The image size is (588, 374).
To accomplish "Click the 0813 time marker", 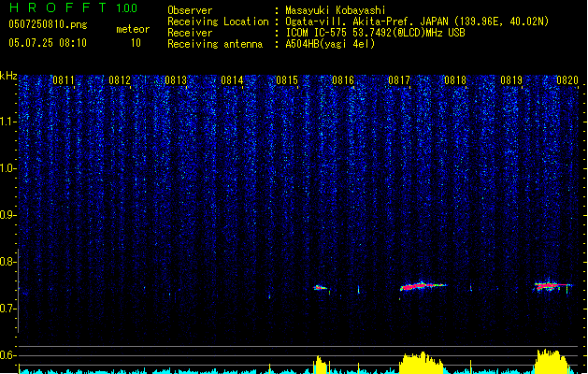I will coord(176,80).
